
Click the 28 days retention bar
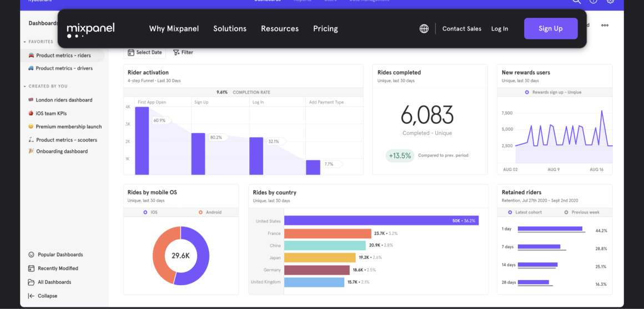533,282
